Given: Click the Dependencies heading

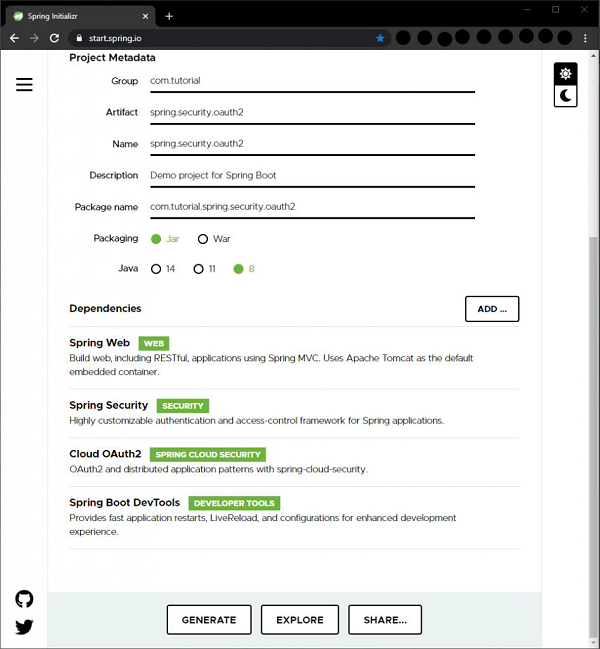Looking at the screenshot, I should 105,308.
